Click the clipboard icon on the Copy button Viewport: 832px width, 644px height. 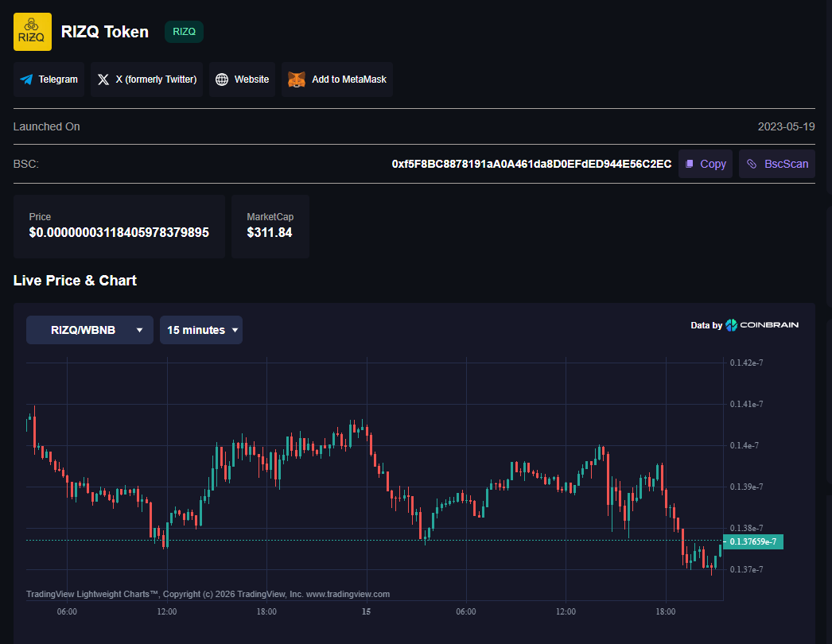point(690,164)
